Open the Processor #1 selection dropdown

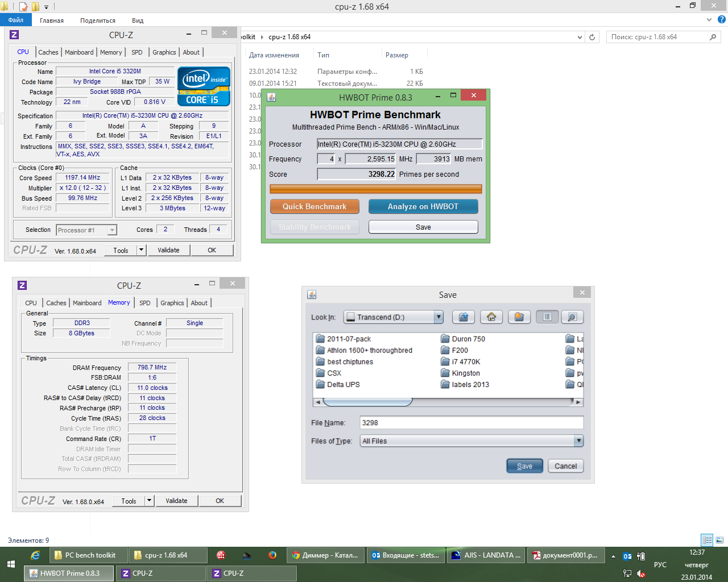click(112, 230)
